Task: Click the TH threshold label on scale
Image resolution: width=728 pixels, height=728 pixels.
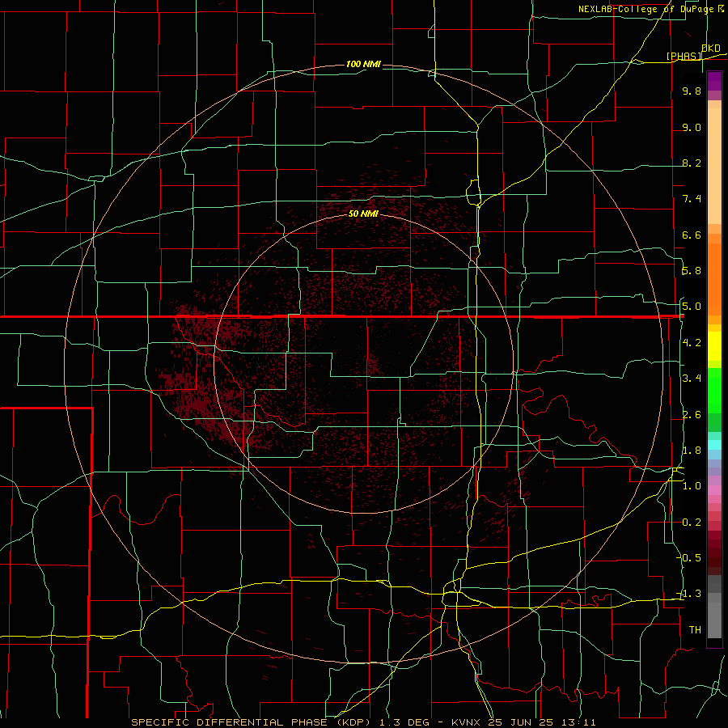Action: click(x=695, y=630)
